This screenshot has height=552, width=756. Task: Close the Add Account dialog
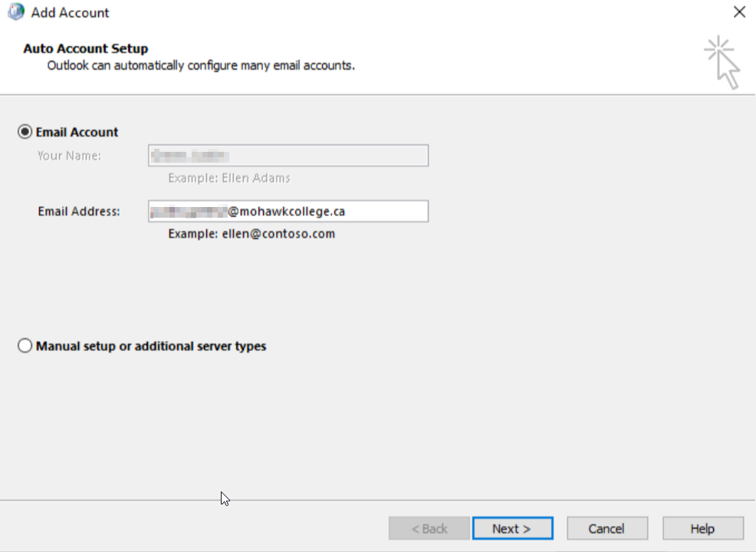(739, 12)
